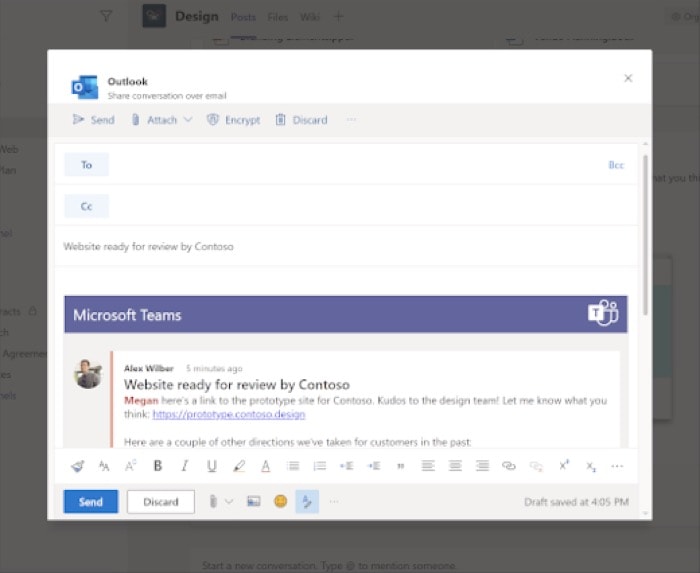Open the Posts tab in Teams background
Image resolution: width=700 pixels, height=573 pixels.
point(243,17)
